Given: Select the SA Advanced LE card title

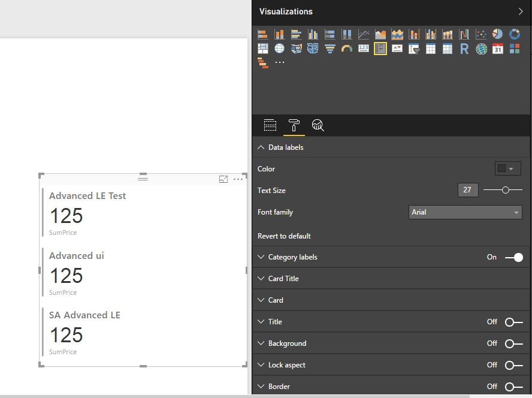Looking at the screenshot, I should 84,315.
